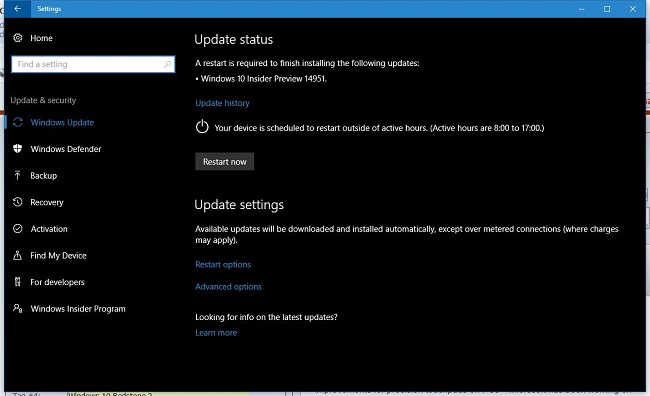The image size is (650, 396).
Task: Open the Activation page
Action: (x=49, y=229)
